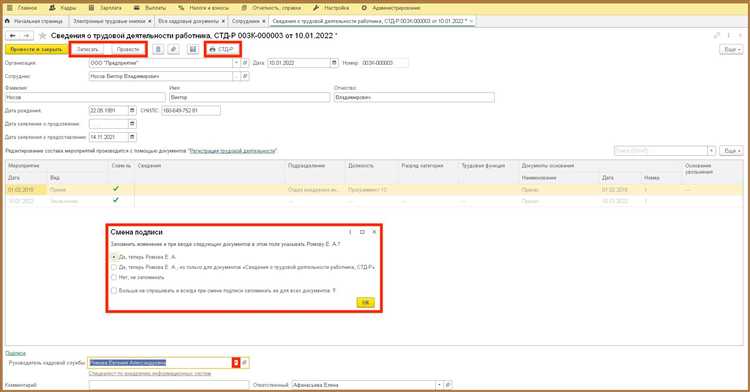Expand the Ответственный dropdown

(x=439, y=385)
